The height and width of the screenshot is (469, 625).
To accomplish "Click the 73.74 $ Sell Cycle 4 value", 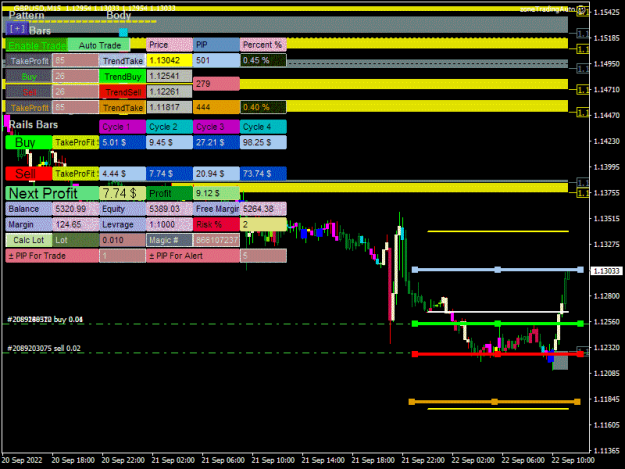I will tap(263, 174).
